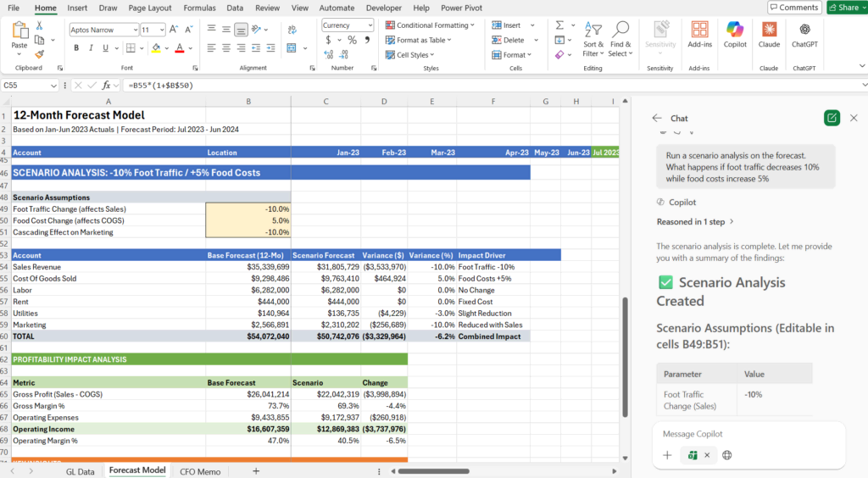Decrease font size with A-down icon

pos(188,30)
